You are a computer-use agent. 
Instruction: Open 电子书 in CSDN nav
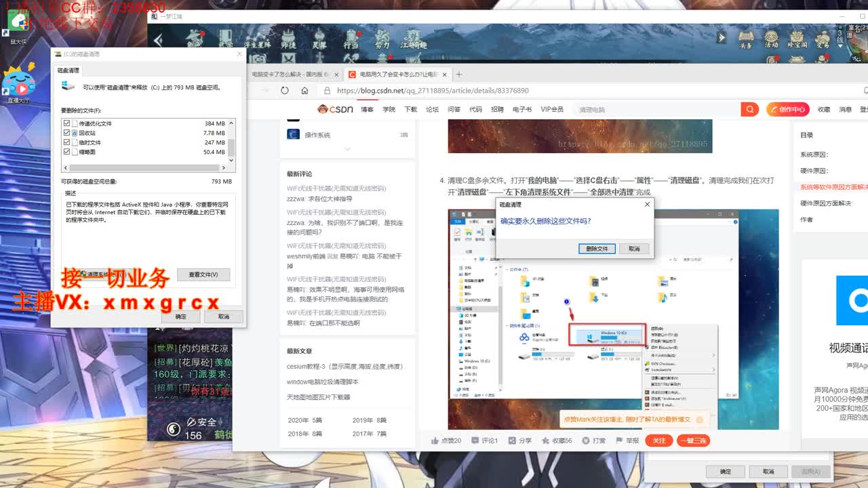click(x=522, y=109)
